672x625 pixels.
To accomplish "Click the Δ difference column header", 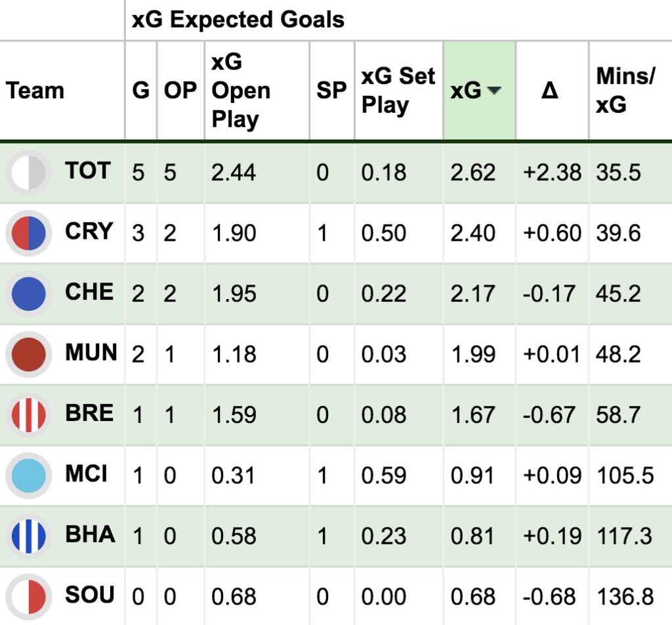I will pos(550,91).
